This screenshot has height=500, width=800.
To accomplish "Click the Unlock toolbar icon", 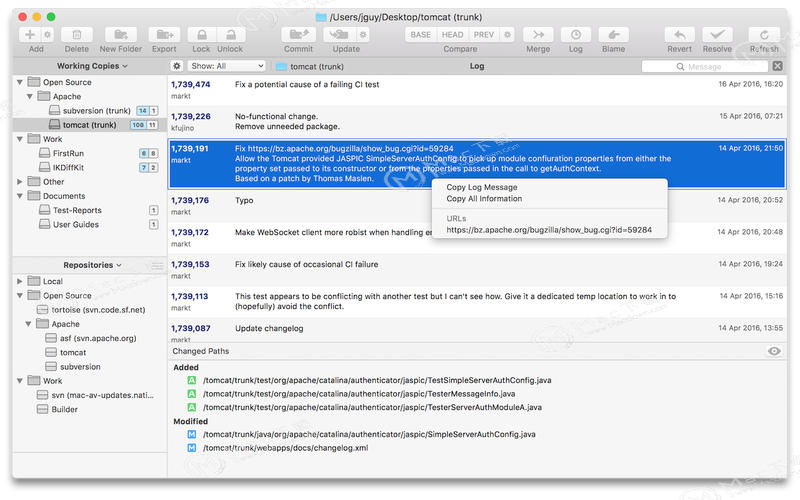I will tap(231, 35).
